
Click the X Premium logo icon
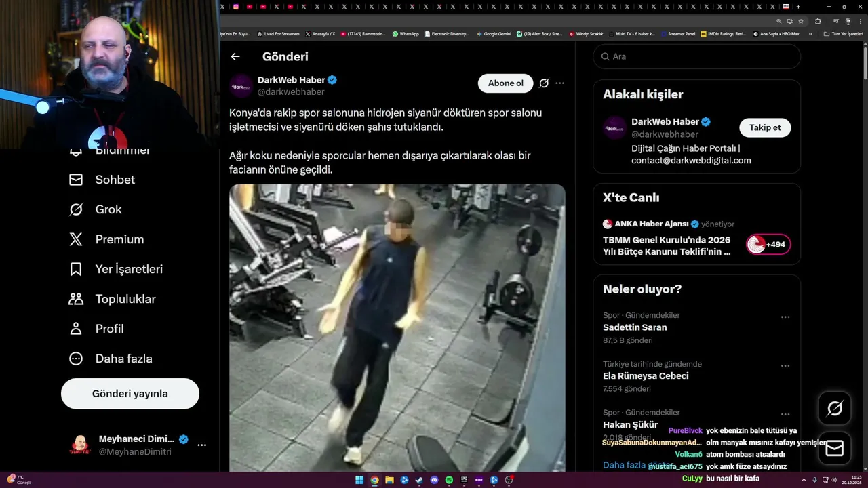point(76,239)
